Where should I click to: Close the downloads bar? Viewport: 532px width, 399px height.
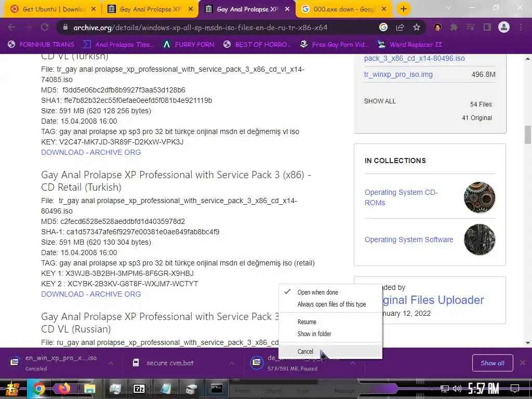[x=523, y=363]
